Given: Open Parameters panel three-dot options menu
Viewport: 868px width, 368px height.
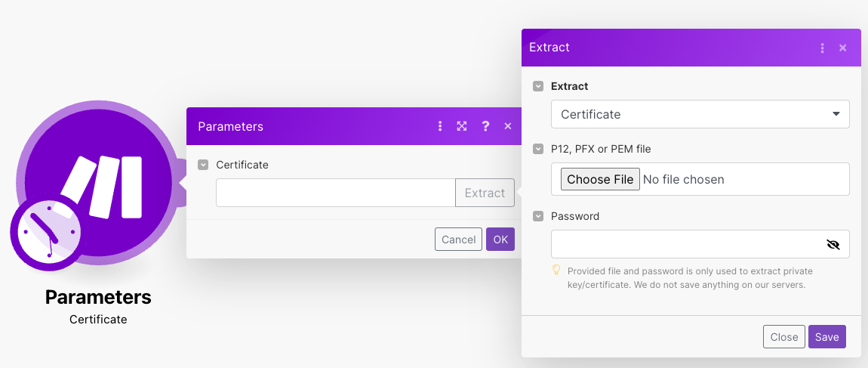Looking at the screenshot, I should [440, 126].
